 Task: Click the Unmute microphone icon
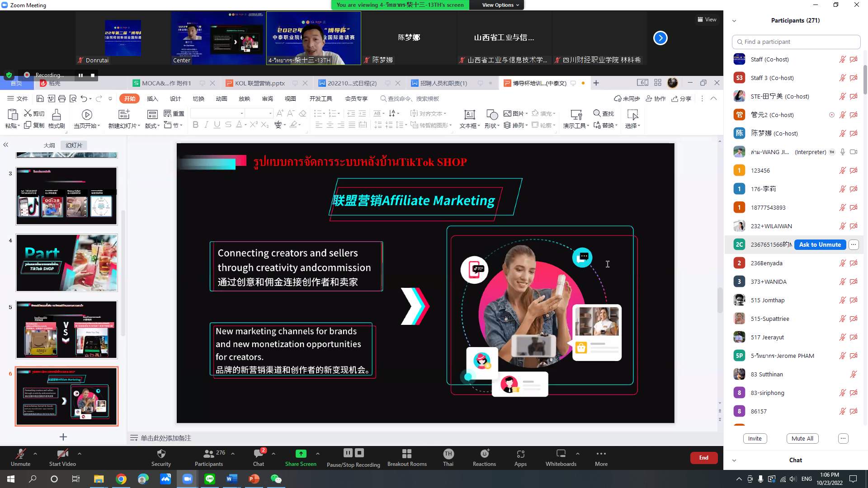coord(20,454)
